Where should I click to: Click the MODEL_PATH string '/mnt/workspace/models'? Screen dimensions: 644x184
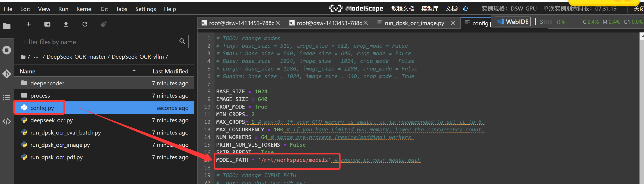tap(295, 160)
